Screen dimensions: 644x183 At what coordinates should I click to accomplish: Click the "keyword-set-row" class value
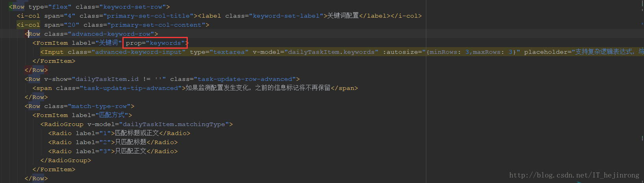[135, 7]
